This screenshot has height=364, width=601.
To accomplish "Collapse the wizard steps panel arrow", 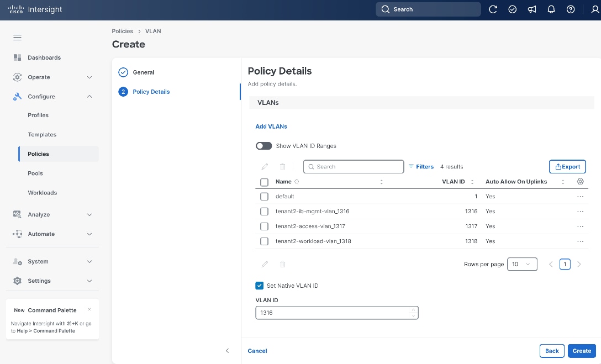I will 227,351.
